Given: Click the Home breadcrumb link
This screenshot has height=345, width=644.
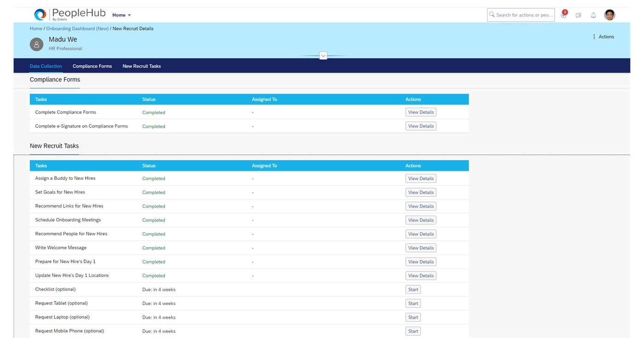Looking at the screenshot, I should click(x=36, y=28).
